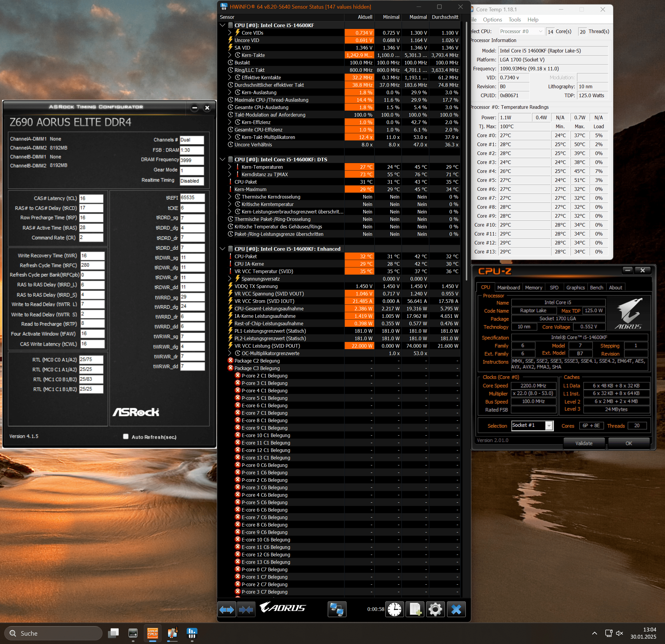Click the Validate button in CPU-Z
This screenshot has width=665, height=644.
[584, 443]
